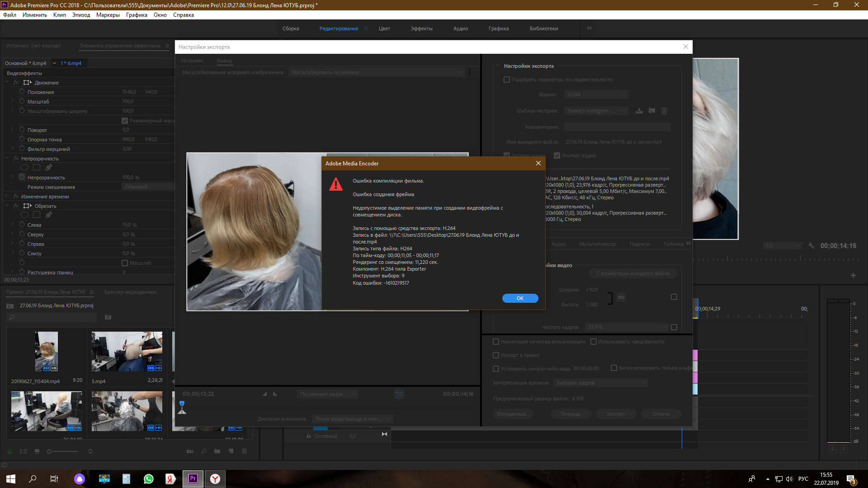Click OK in Adobe Media Encoder error dialog
The height and width of the screenshot is (488, 868).
pyautogui.click(x=520, y=298)
